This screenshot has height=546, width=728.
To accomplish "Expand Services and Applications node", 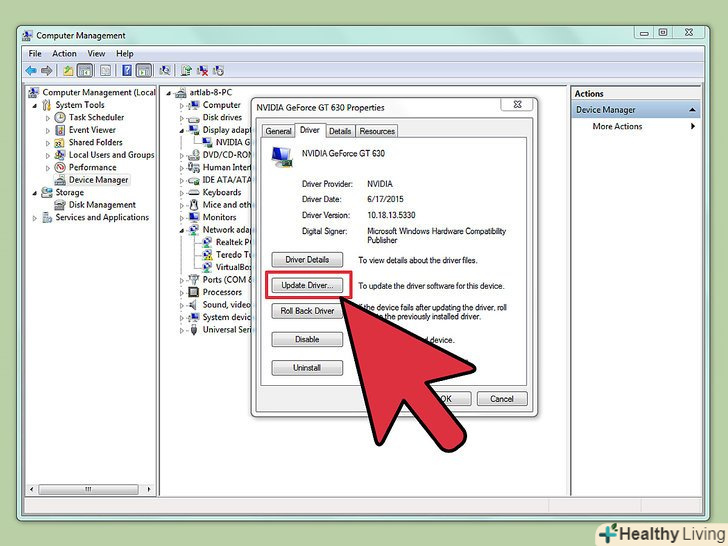I will 35,218.
